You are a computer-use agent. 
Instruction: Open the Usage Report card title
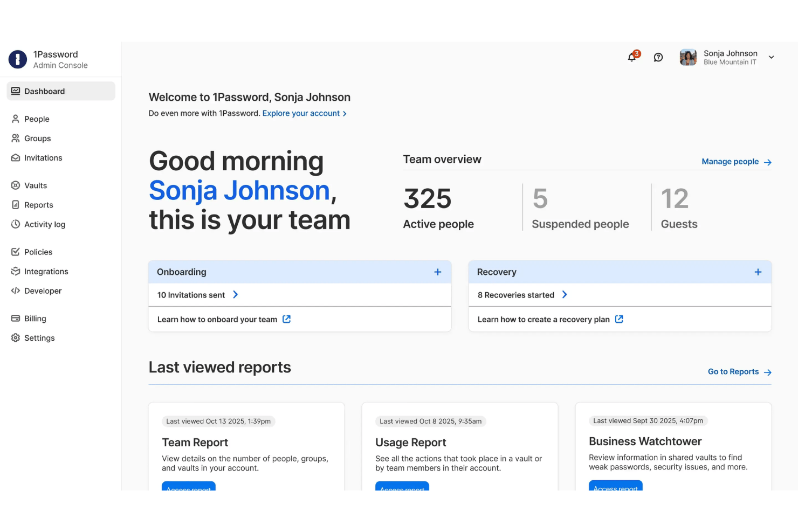(x=411, y=443)
